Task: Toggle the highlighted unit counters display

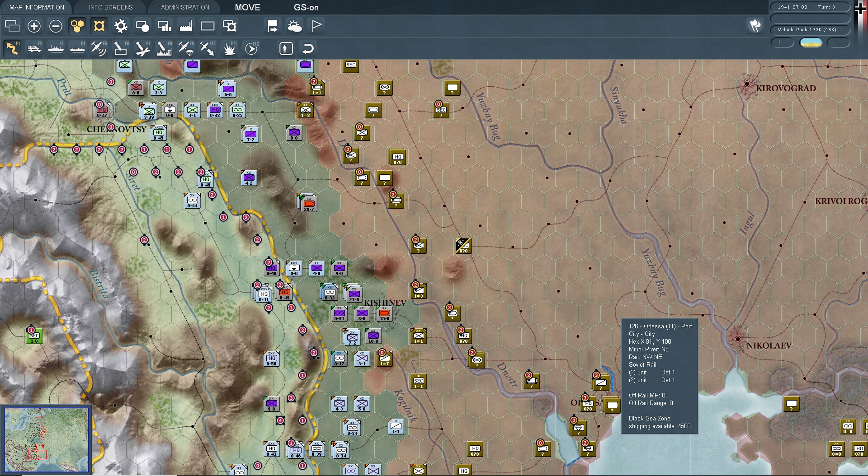Action: pyautogui.click(x=99, y=26)
